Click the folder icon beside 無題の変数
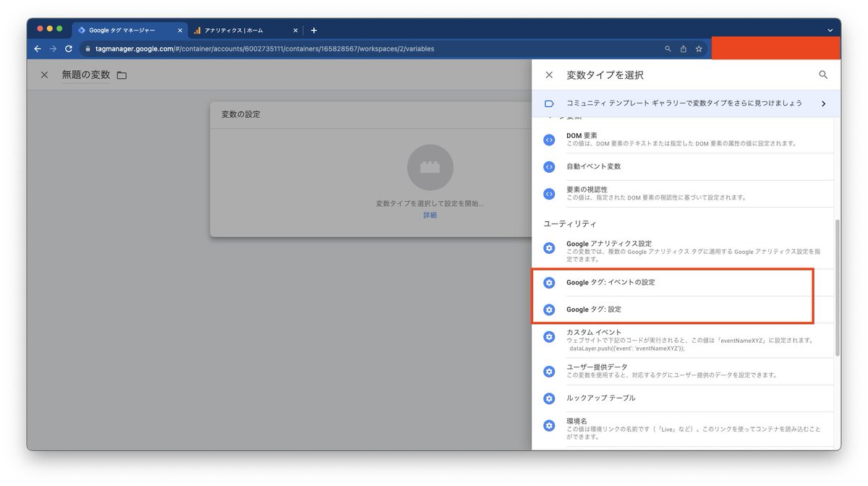868x486 pixels. pos(122,75)
